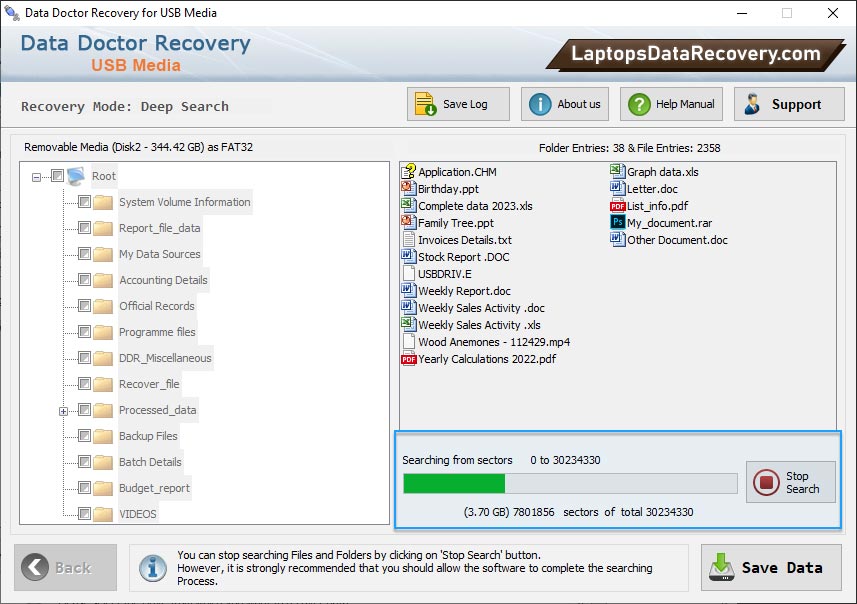Click the VIDEOS folder icon

(x=103, y=514)
